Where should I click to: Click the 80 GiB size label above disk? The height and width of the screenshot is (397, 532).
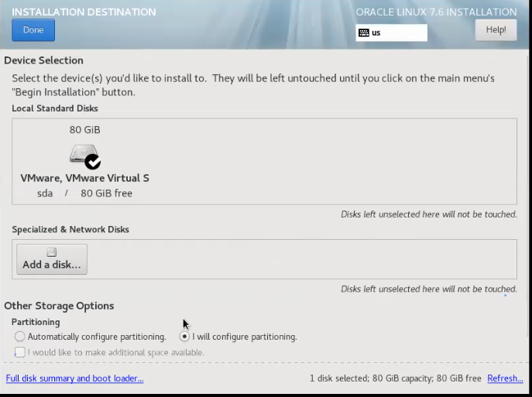coord(85,130)
